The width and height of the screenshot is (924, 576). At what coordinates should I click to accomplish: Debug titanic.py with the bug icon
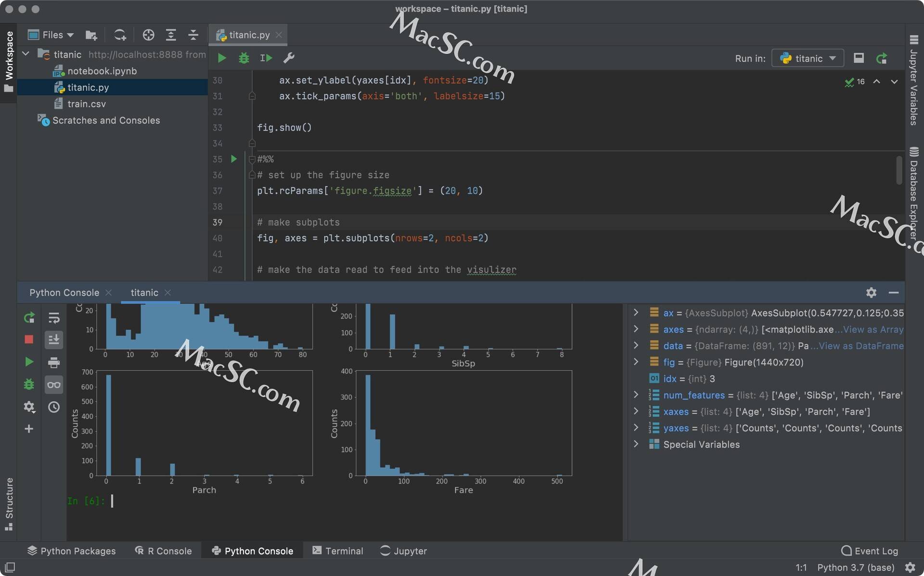(x=244, y=58)
